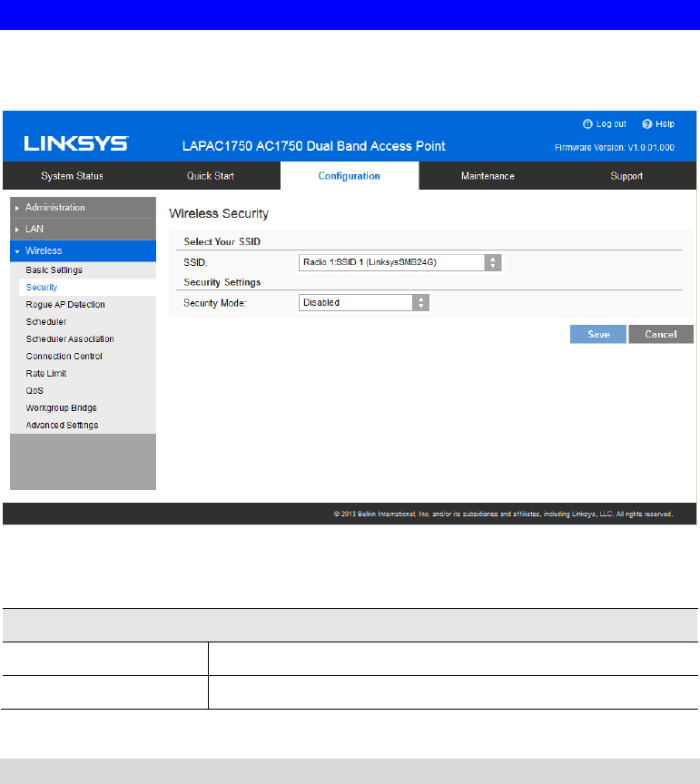Screen dimensions: 700x784
Task: Click the SSID field label
Action: (x=195, y=262)
